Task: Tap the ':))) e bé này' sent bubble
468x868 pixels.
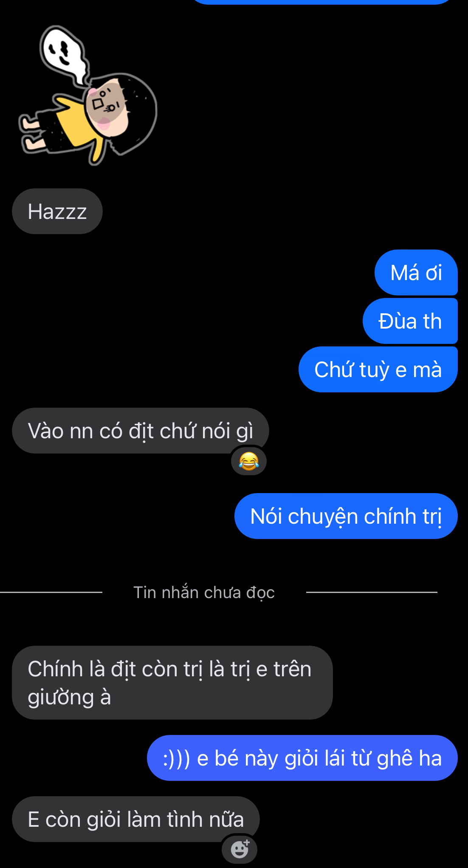Action: coord(302,758)
